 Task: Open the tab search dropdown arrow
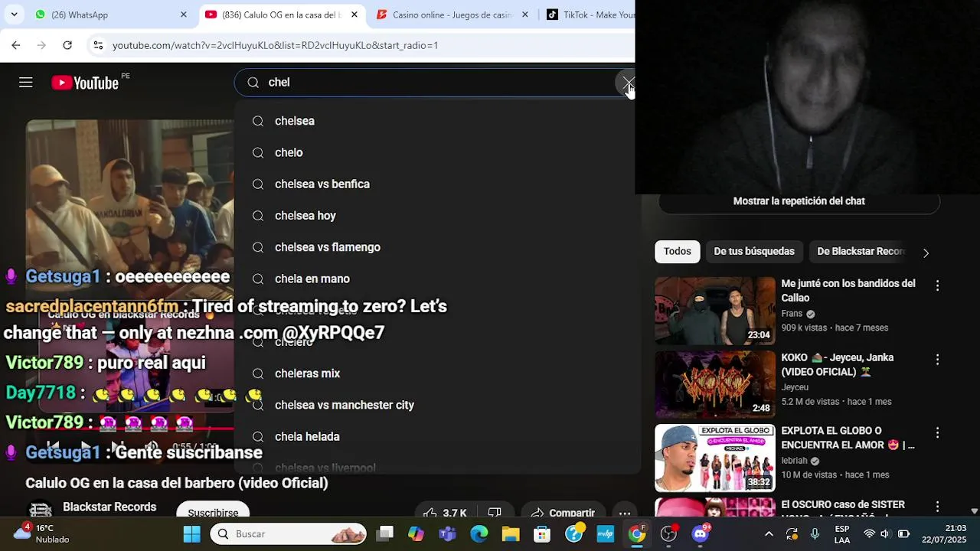point(15,15)
